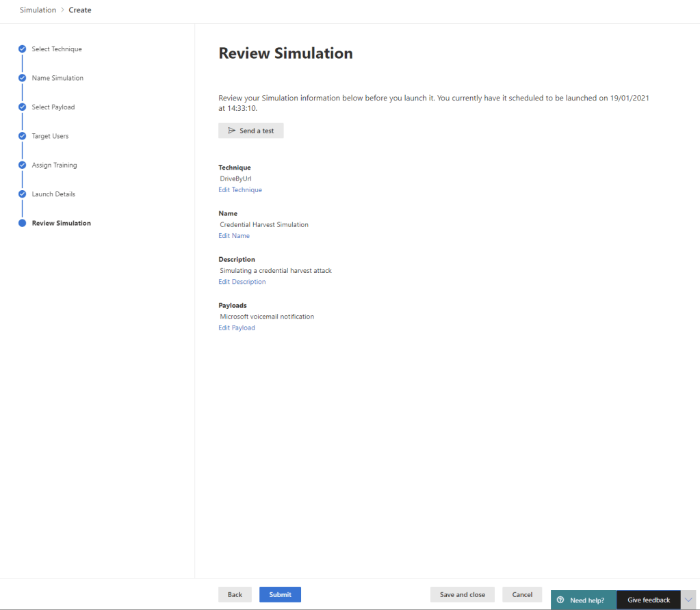Submit the simulation

pos(280,595)
